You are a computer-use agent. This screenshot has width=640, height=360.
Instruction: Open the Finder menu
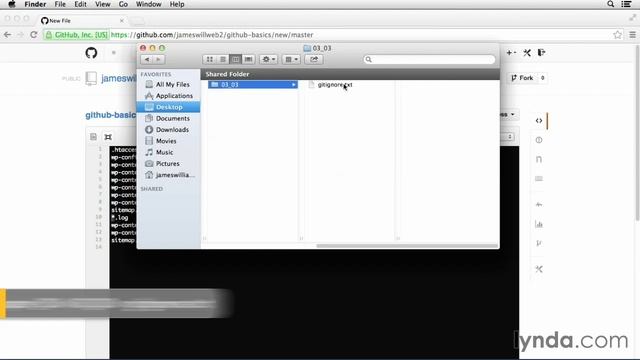35,4
